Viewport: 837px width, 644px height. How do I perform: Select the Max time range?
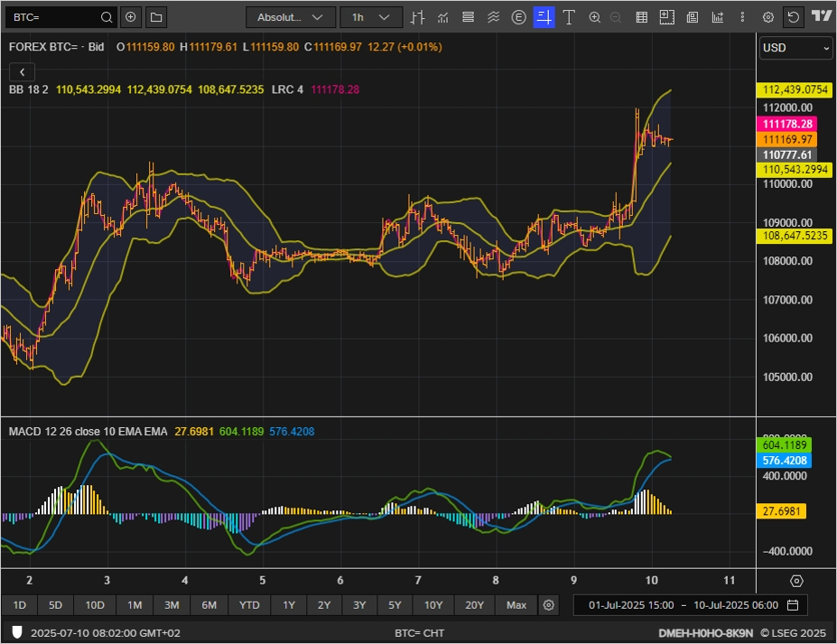tap(516, 605)
